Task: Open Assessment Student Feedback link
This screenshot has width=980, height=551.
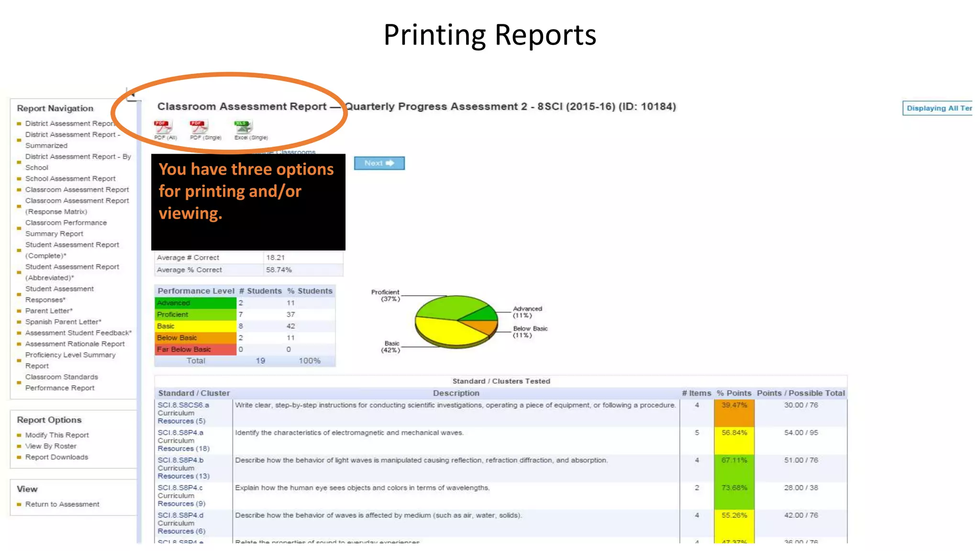Action: [x=78, y=332]
